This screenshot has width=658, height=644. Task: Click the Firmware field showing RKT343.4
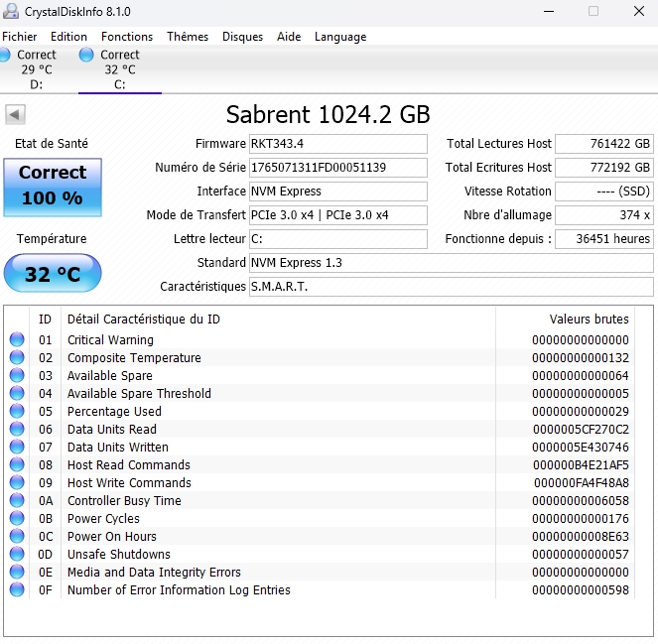pos(337,144)
